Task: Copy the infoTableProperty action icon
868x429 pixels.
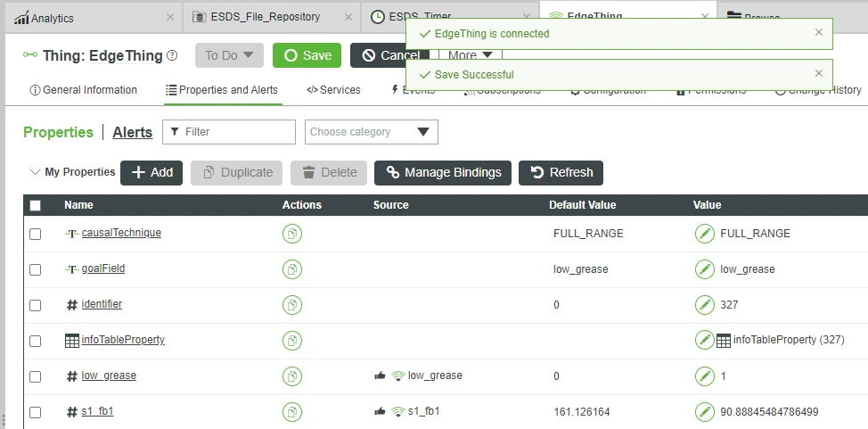Action: pos(292,341)
